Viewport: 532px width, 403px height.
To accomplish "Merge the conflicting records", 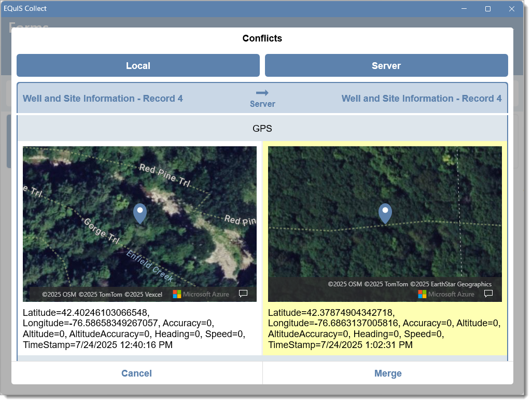I will pos(388,373).
